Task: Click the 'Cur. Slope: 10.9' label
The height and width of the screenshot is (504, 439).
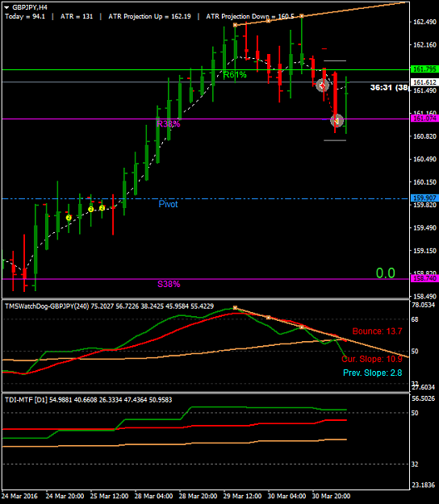Action: [372, 359]
